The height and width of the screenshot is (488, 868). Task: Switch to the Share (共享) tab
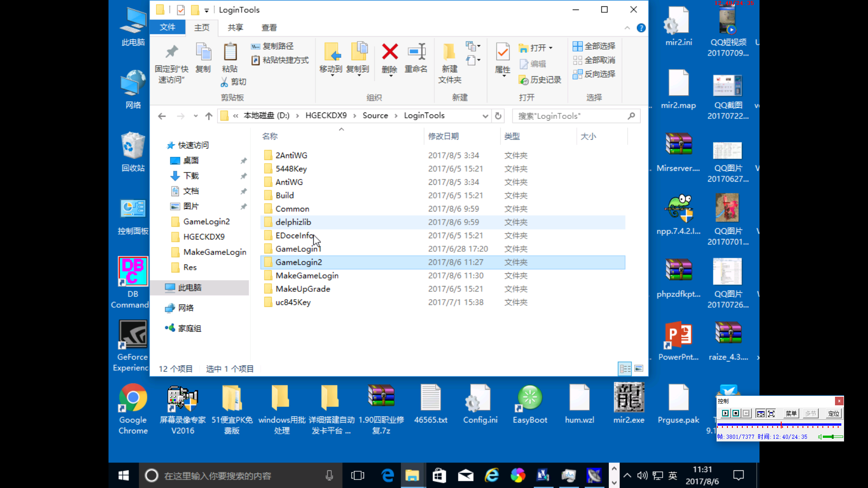click(235, 28)
